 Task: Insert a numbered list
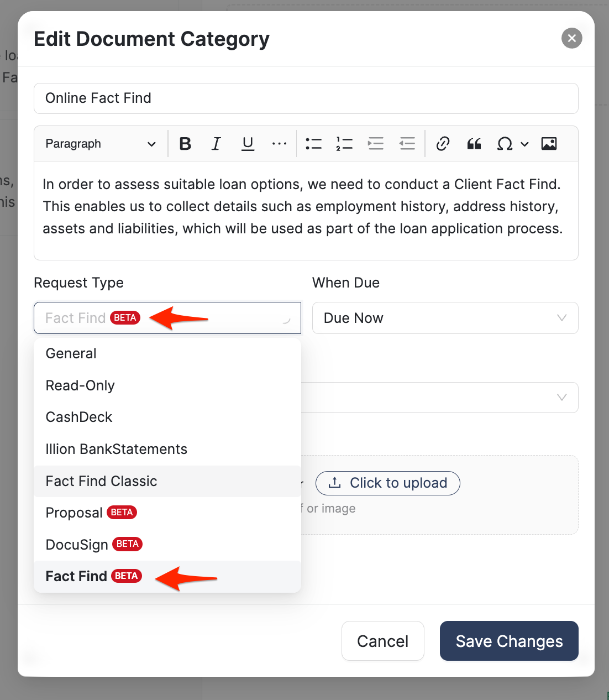click(x=344, y=144)
